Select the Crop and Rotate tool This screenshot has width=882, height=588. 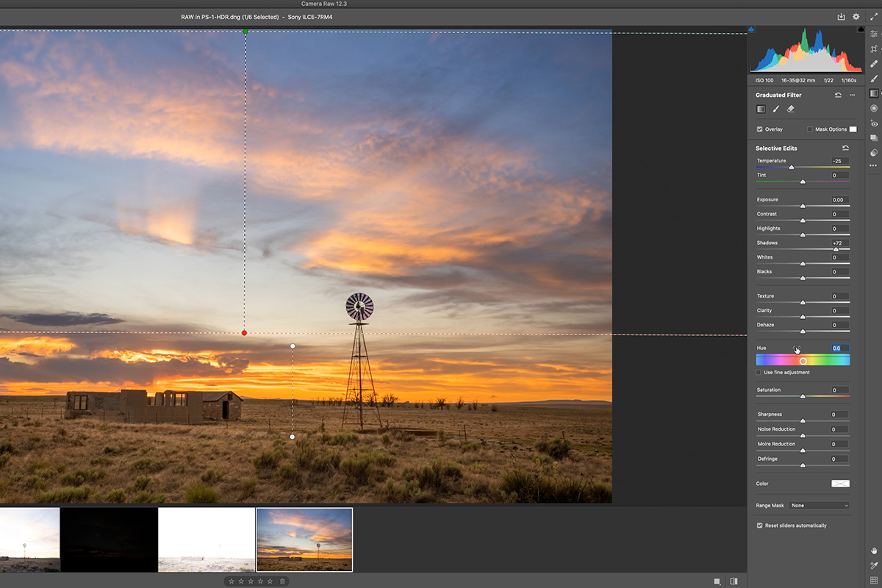coord(875,48)
